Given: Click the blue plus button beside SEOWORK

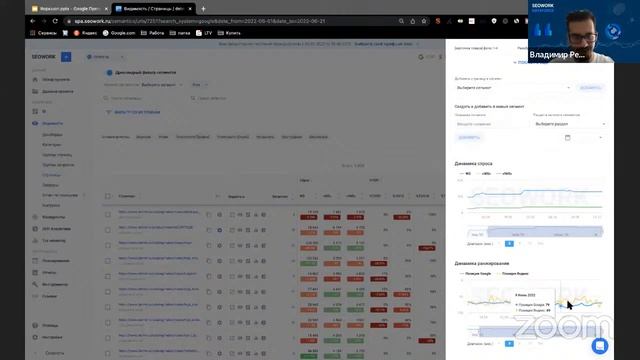Looking at the screenshot, I should coord(66,57).
